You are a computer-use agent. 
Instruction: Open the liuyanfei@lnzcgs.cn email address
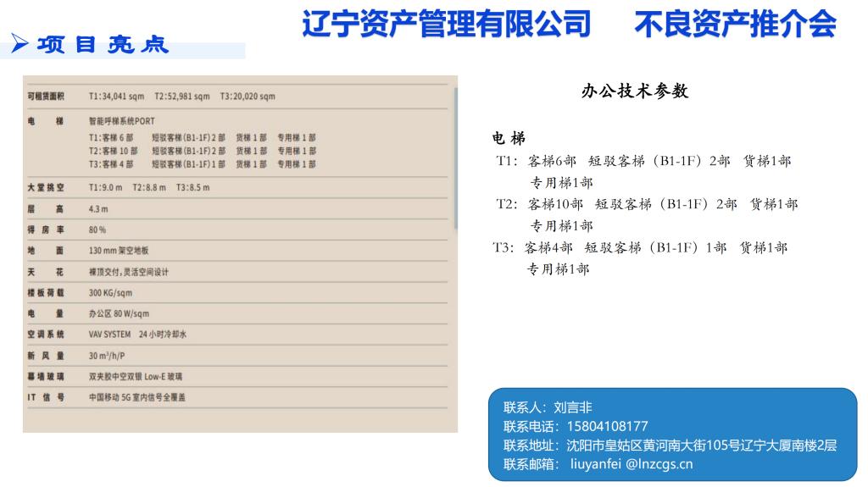pyautogui.click(x=632, y=463)
